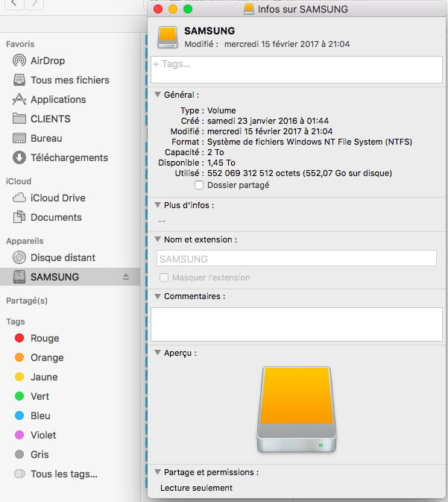448x502 pixels.
Task: Click the Téléchargements download icon
Action: [19, 157]
